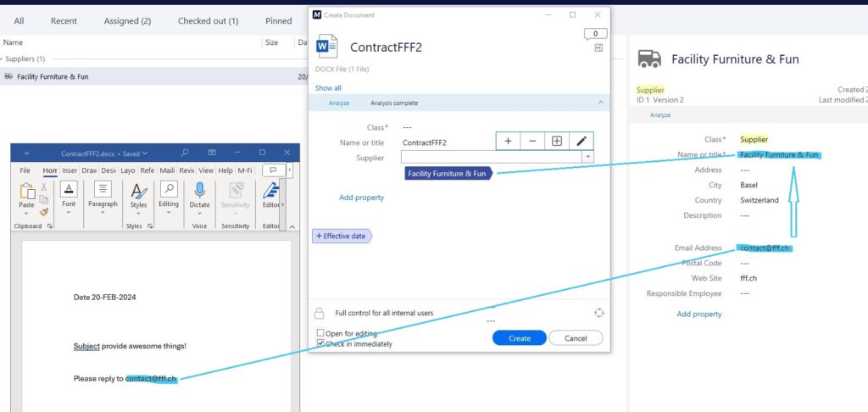Click the fff.ch Web Site value
Image resolution: width=868 pixels, height=412 pixels.
click(748, 278)
